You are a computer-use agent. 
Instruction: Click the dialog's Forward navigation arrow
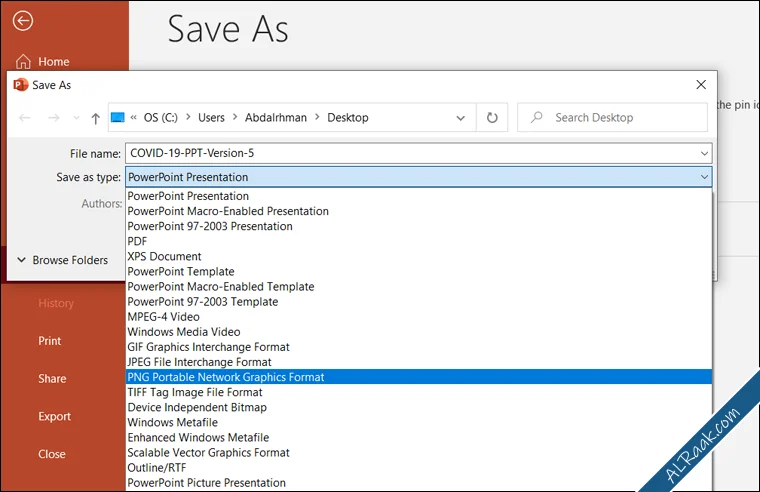54,118
